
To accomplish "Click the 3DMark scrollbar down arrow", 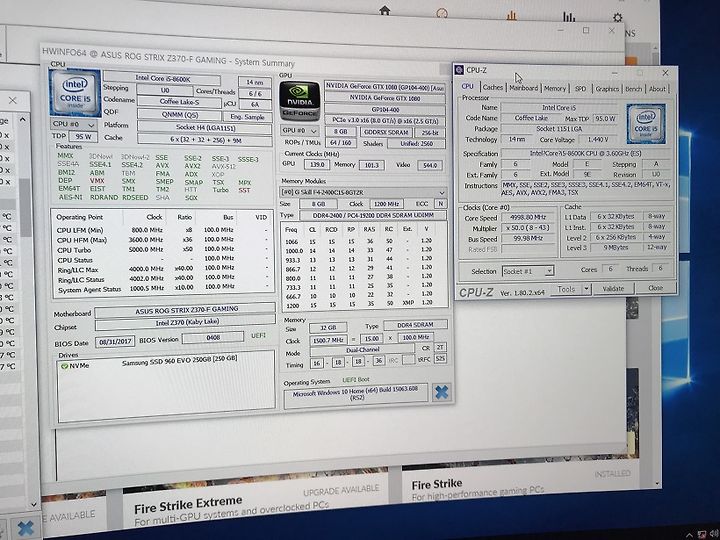I will click(x=657, y=484).
